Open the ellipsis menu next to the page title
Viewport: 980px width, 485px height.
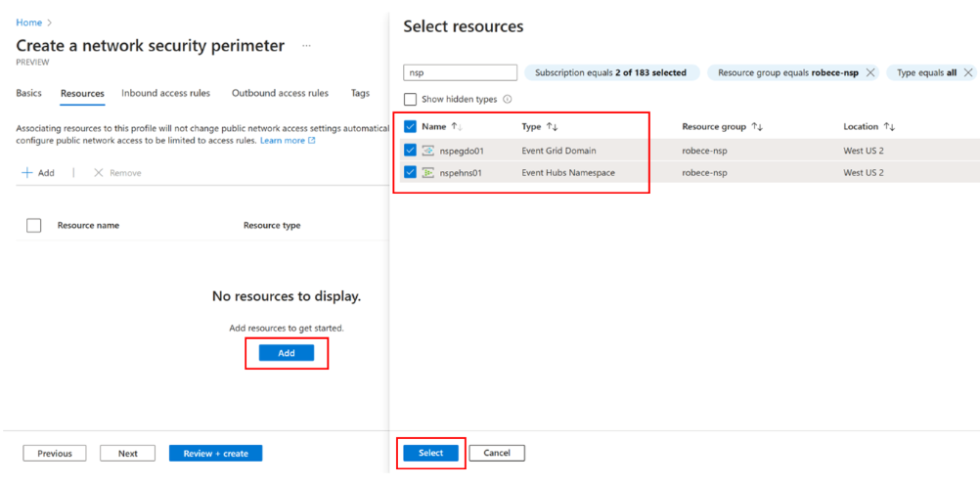point(306,46)
